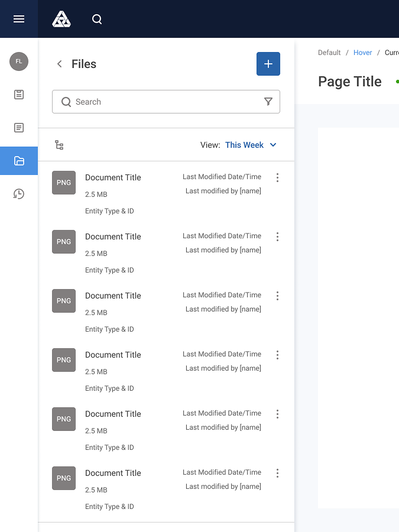Viewport: 399px width, 532px height.
Task: Add a new file with plus button
Action: click(268, 64)
